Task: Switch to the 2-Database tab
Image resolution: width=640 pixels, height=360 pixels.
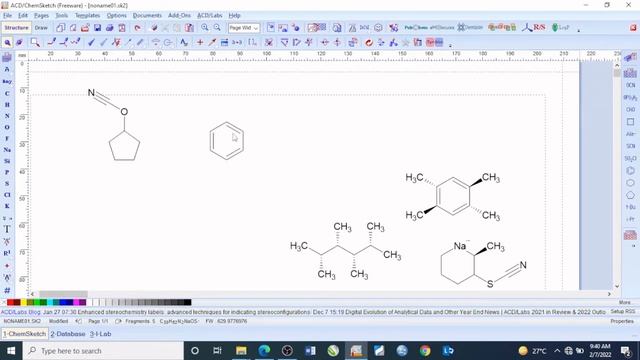Action: coord(68,334)
